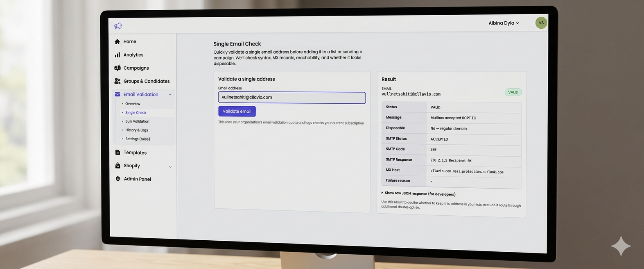Screen dimensions: 644x269
Task: Click the Templates document icon
Action: click(118, 153)
